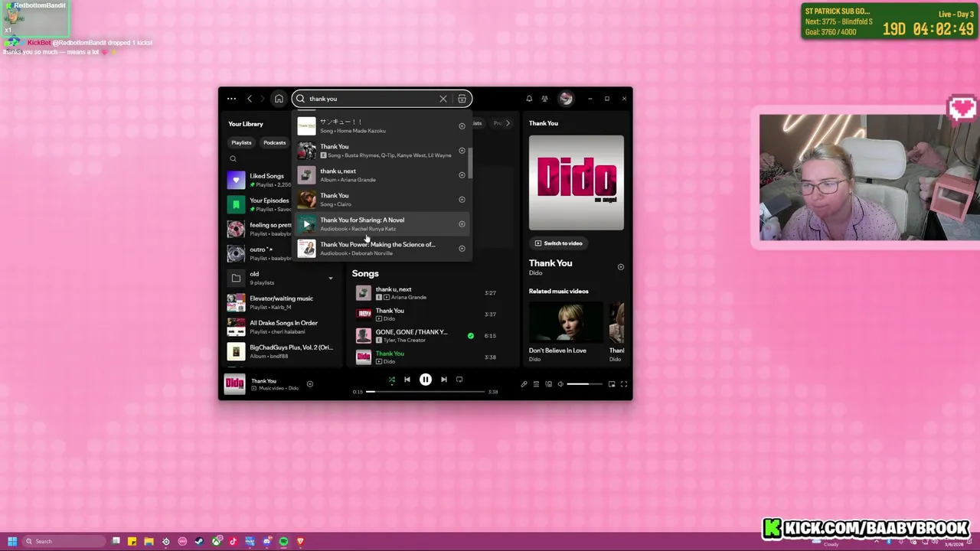Toggle saved checkmark on GONE, GONE track
Screen dimensions: 980x551
pos(471,335)
